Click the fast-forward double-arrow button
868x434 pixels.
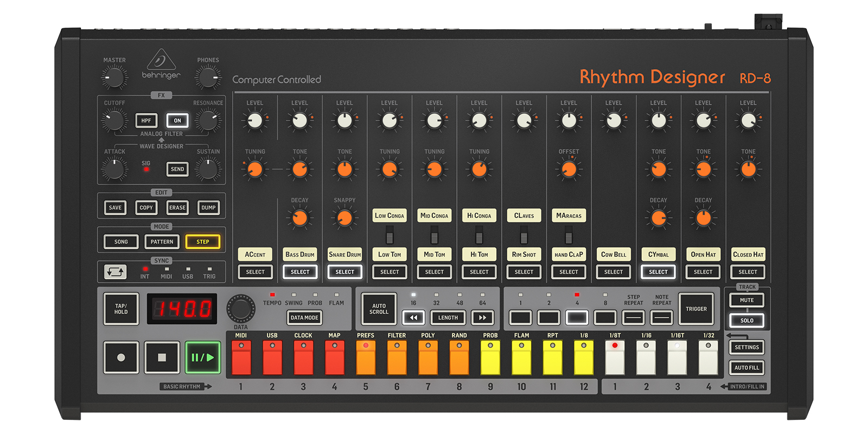(482, 318)
